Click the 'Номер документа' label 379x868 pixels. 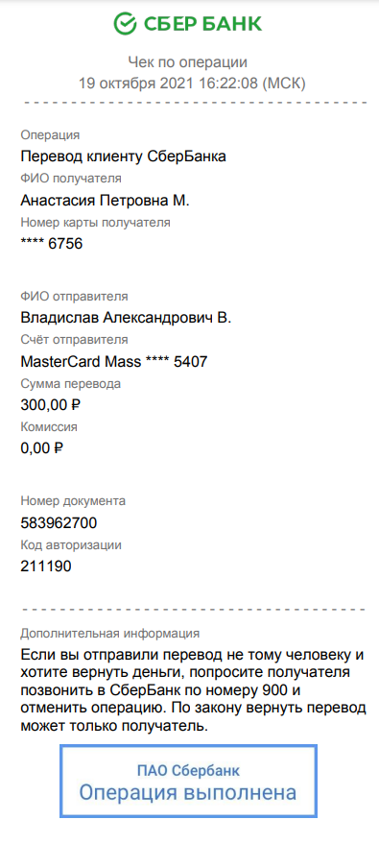[x=73, y=501]
